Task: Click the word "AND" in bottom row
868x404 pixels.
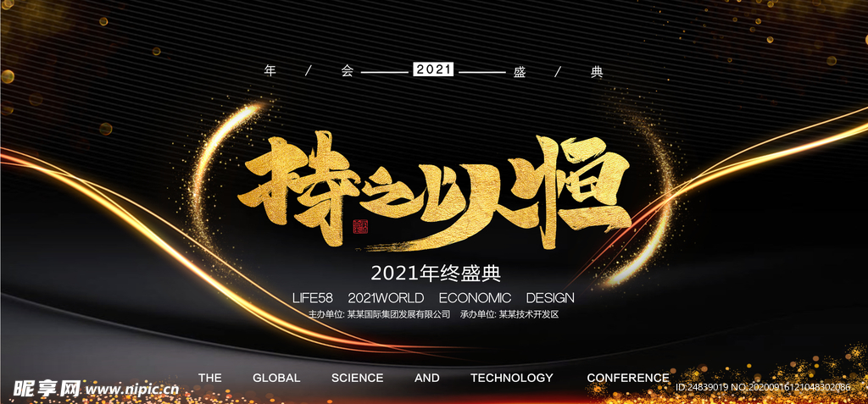Action: 427,378
